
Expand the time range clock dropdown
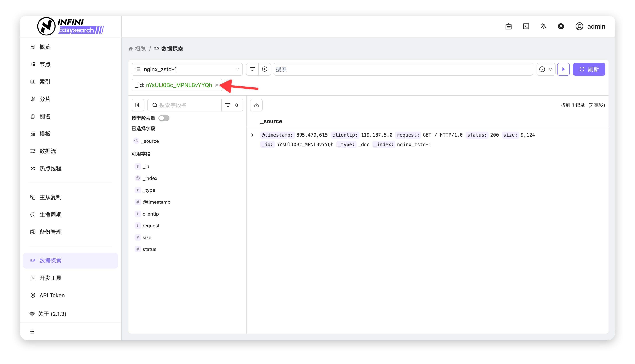(546, 69)
